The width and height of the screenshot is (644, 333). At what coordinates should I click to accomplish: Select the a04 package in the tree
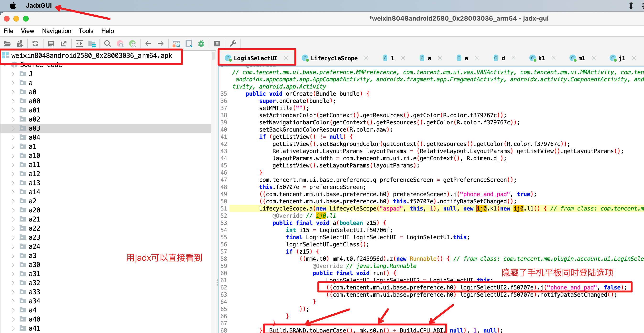pos(34,137)
